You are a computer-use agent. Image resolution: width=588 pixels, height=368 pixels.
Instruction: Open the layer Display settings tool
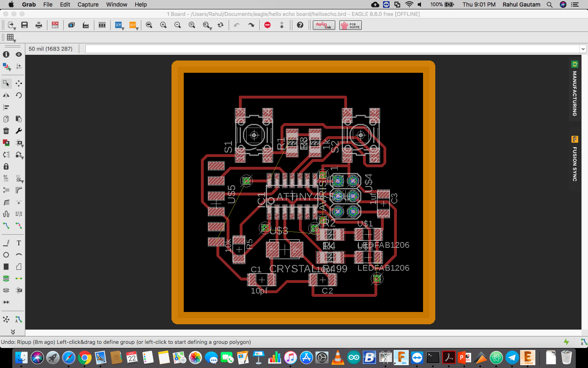pos(6,66)
